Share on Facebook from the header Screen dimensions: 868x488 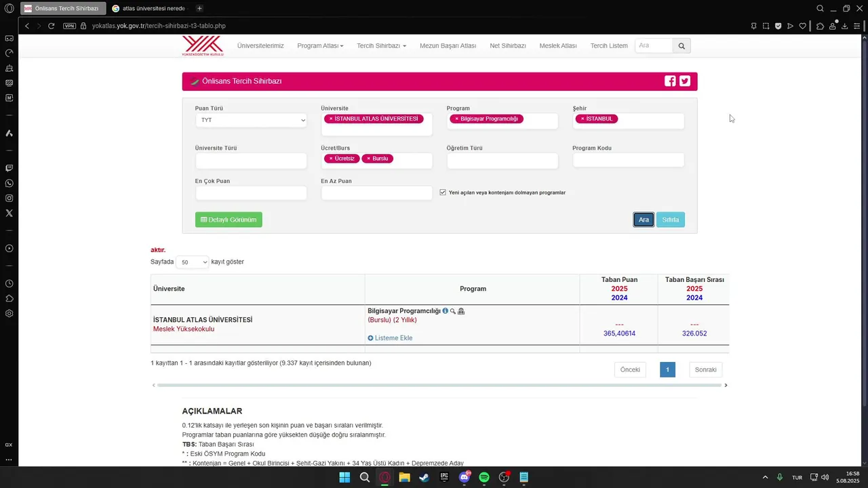(x=670, y=81)
